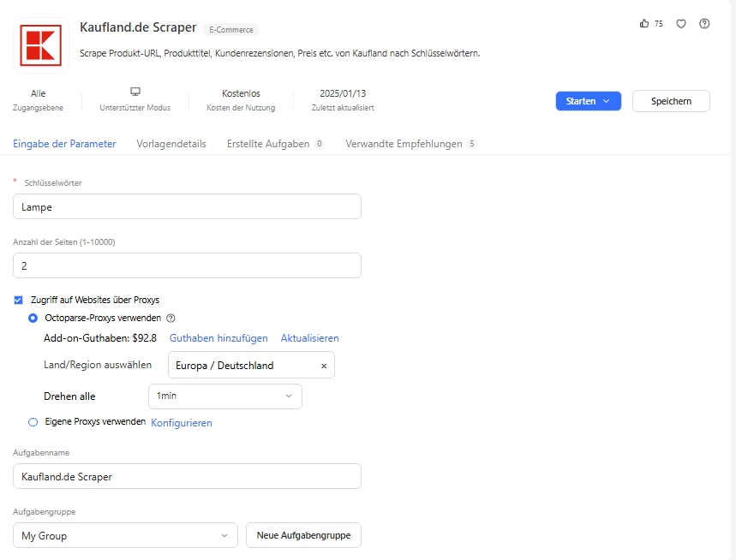Focus the Aufgabenname input field
The image size is (736, 560).
coord(187,477)
